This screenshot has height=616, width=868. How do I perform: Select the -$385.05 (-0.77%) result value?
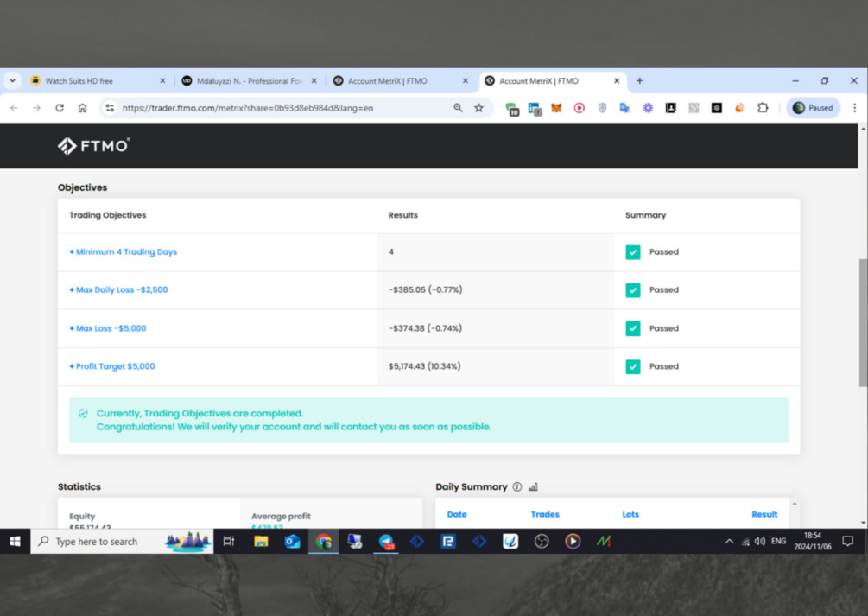425,289
